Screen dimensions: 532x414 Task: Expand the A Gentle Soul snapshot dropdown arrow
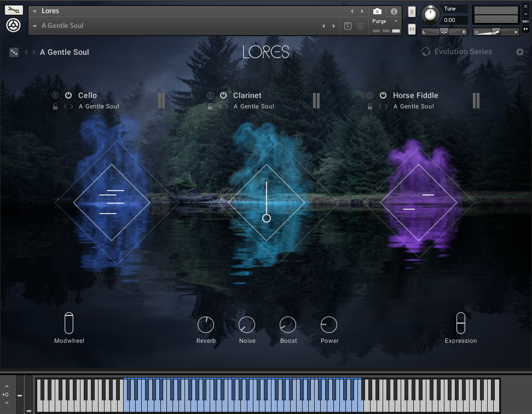coord(34,26)
